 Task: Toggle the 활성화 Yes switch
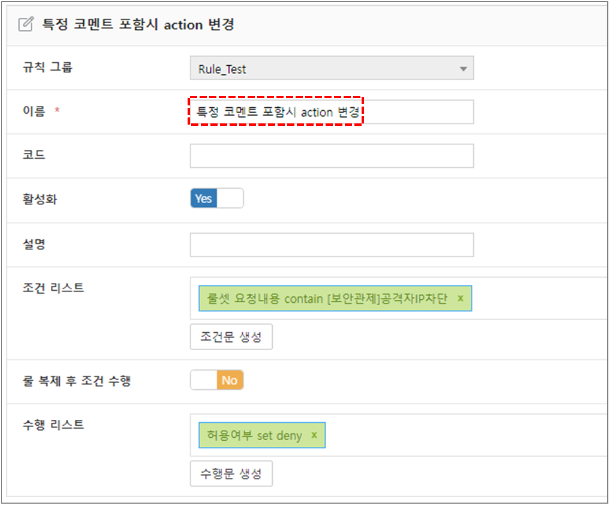[217, 198]
